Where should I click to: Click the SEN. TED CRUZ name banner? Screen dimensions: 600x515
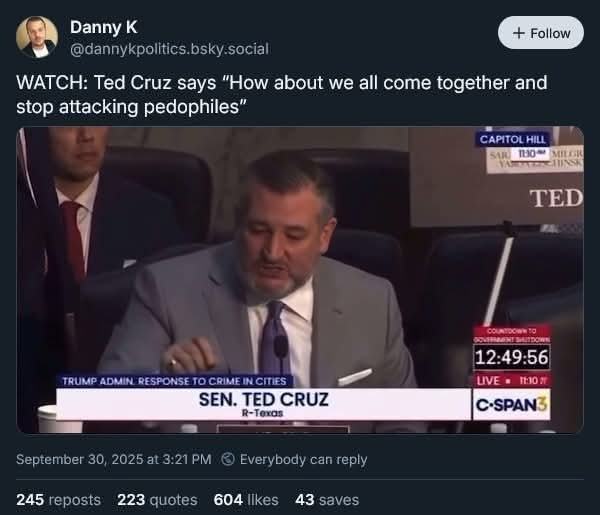tap(264, 402)
